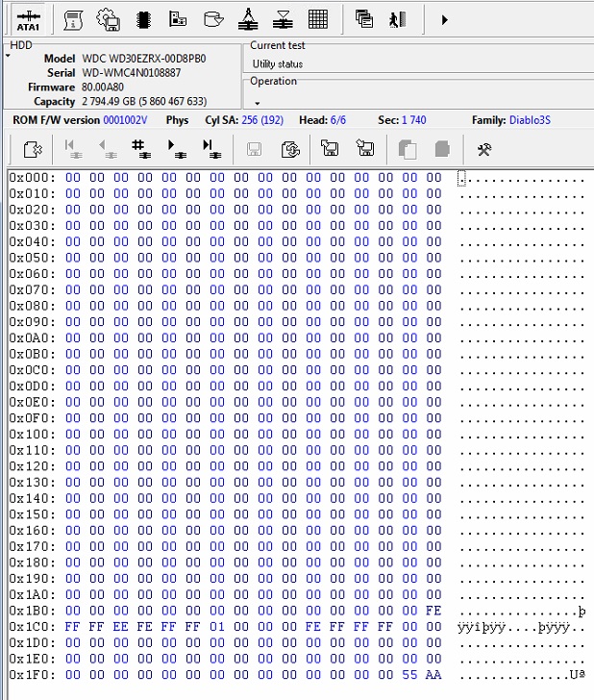Click the upward-pointing cone test icon
This screenshot has width=594, height=700.
click(248, 20)
